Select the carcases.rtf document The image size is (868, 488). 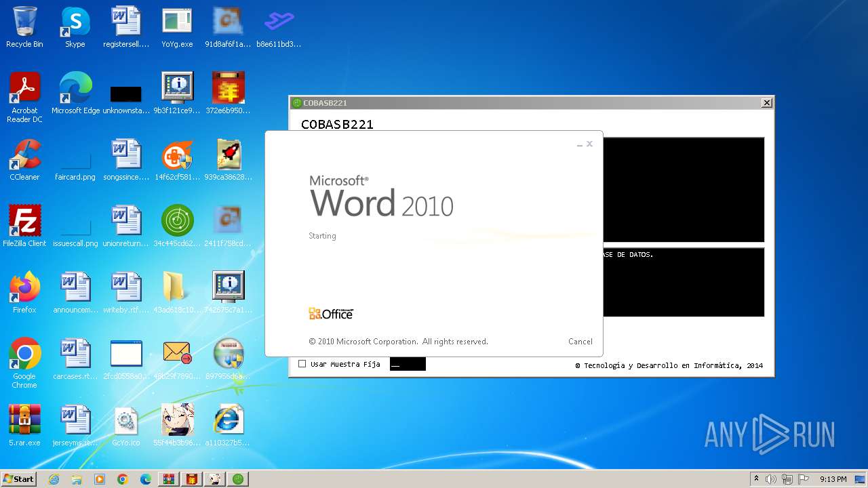75,359
